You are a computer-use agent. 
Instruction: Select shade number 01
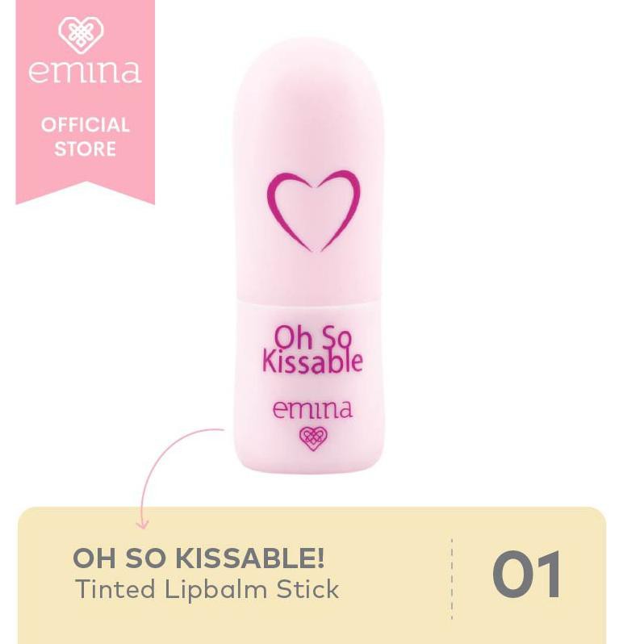pos(526,575)
